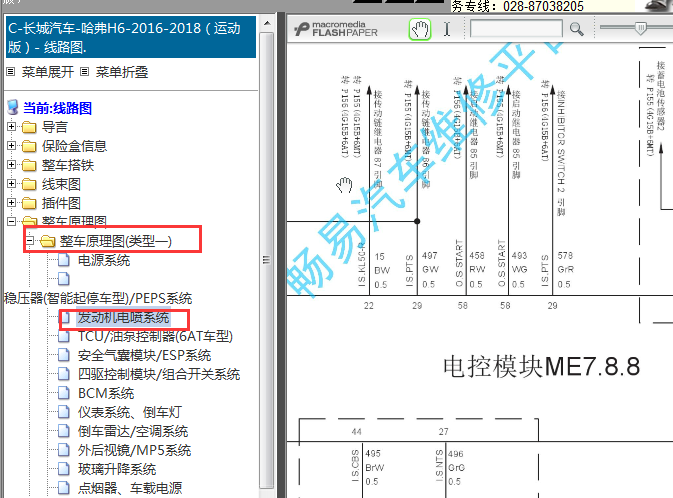Image resolution: width=673 pixels, height=498 pixels.
Task: Open 倒车雷达/空调系统 page
Action: [x=133, y=431]
